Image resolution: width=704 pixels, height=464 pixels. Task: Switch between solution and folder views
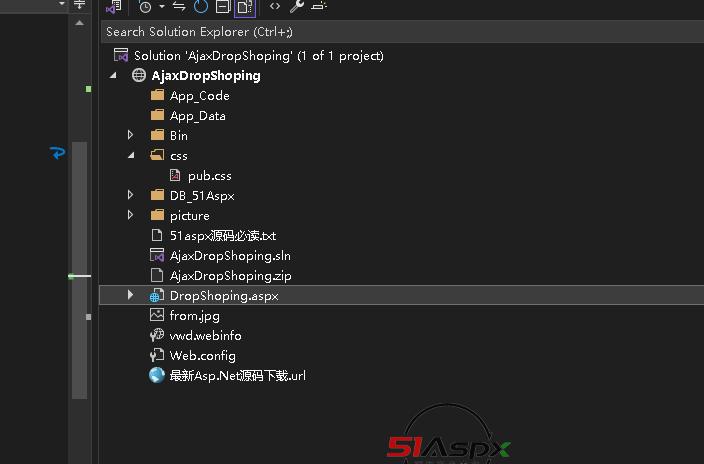point(113,7)
